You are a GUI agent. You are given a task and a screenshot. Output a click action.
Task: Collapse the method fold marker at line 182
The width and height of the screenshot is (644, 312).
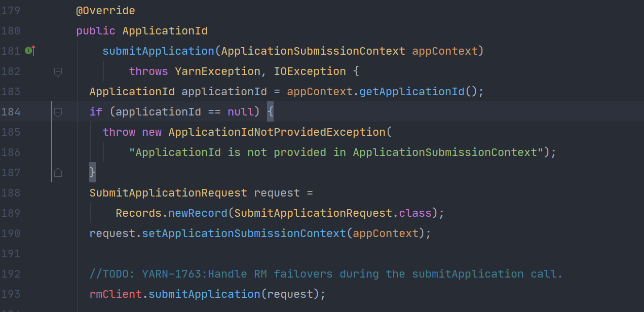coord(58,72)
